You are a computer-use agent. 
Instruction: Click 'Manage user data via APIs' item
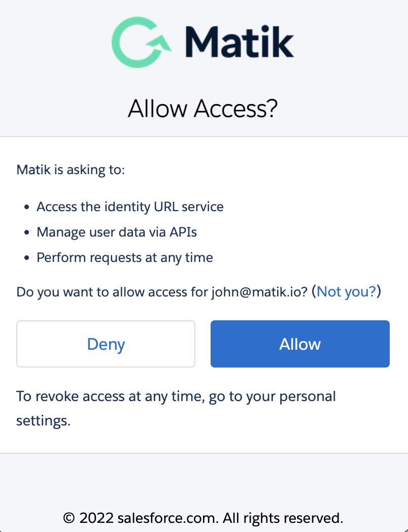pos(117,232)
